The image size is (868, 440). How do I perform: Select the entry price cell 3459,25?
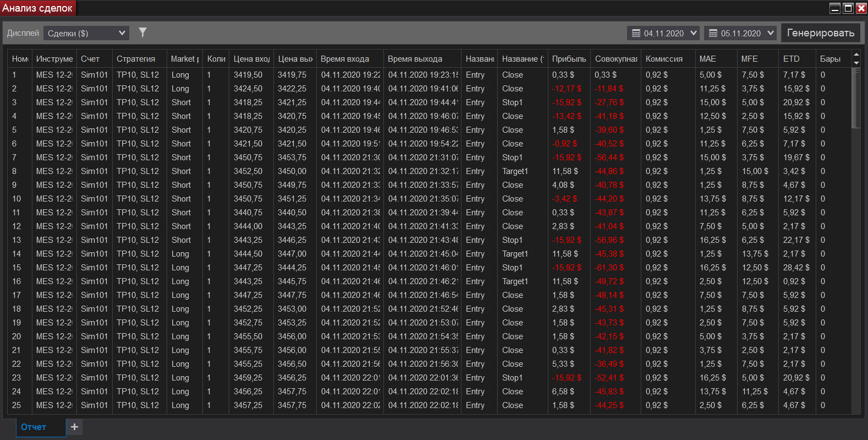[248, 378]
